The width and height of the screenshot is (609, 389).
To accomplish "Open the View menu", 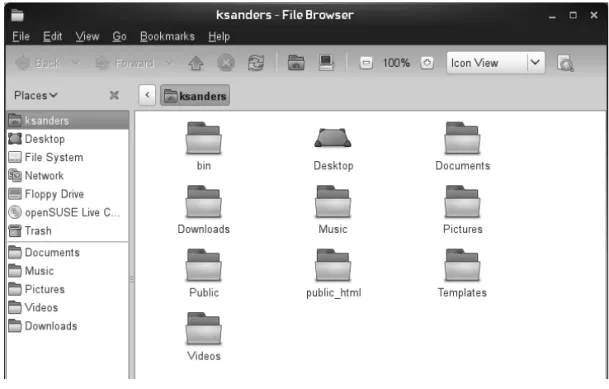I will pos(87,36).
